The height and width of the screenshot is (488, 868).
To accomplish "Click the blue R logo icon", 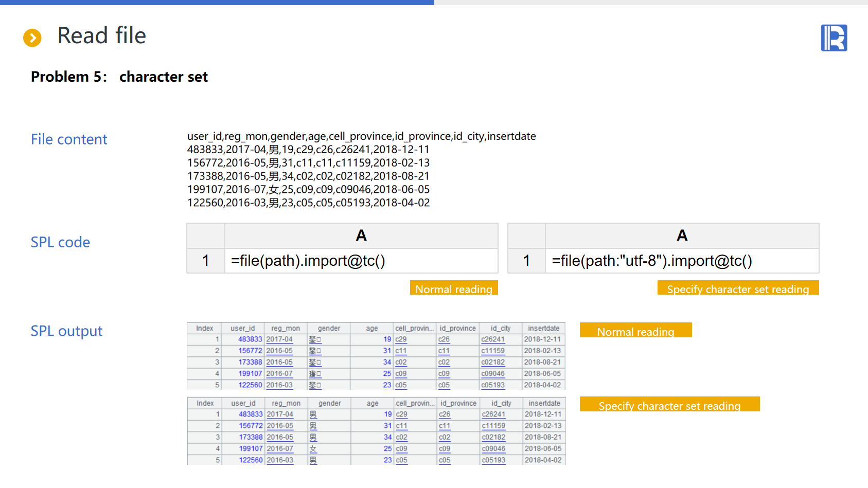I will click(834, 38).
